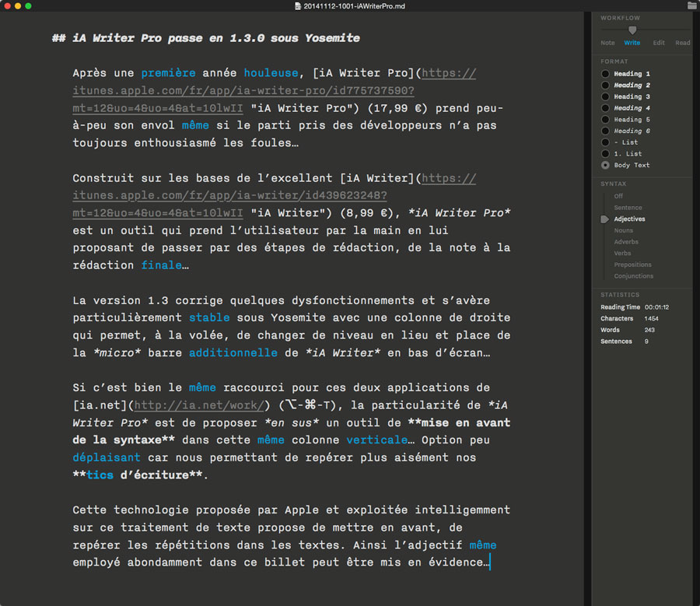The height and width of the screenshot is (606, 700).
Task: Select the Heading 3 format radio button
Action: point(605,96)
